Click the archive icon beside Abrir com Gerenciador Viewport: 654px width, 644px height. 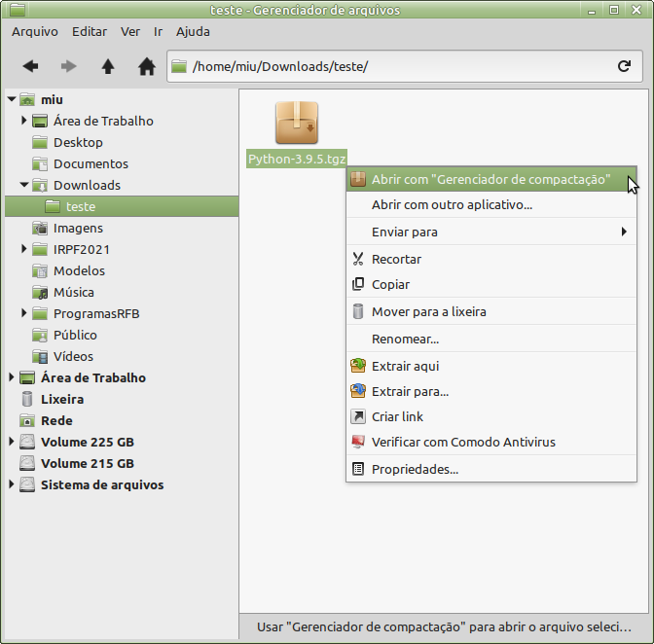coord(358,179)
